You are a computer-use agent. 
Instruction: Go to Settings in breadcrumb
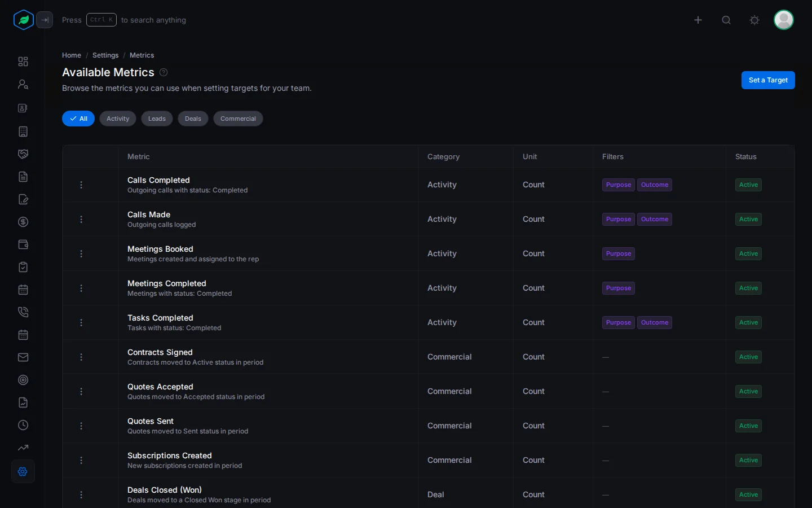[x=105, y=55]
